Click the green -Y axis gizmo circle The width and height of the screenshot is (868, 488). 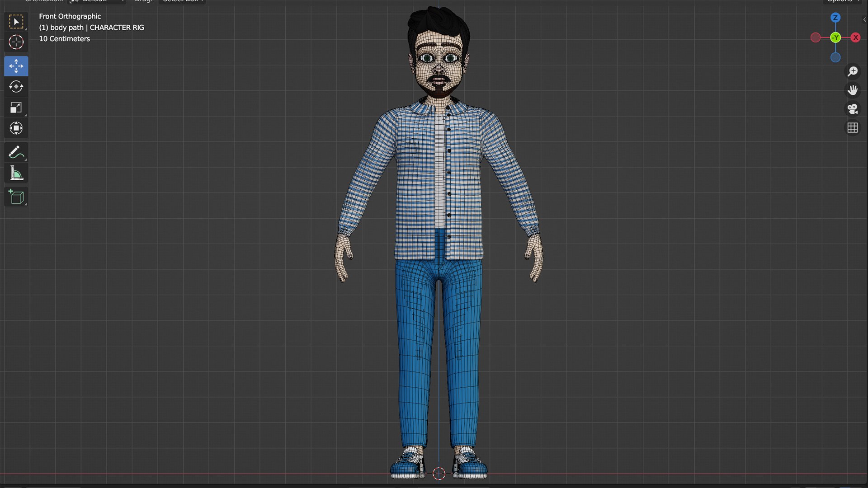(835, 38)
